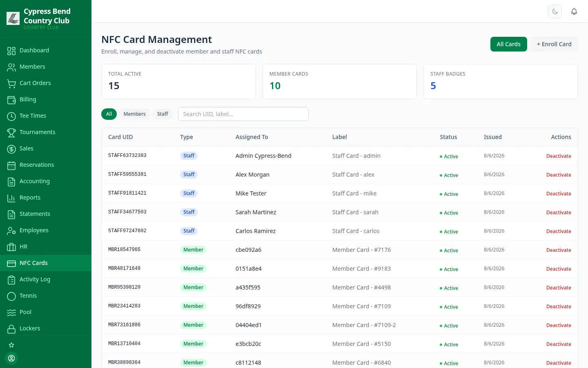The width and height of the screenshot is (588, 368).
Task: Select the All filter tab
Action: [109, 114]
